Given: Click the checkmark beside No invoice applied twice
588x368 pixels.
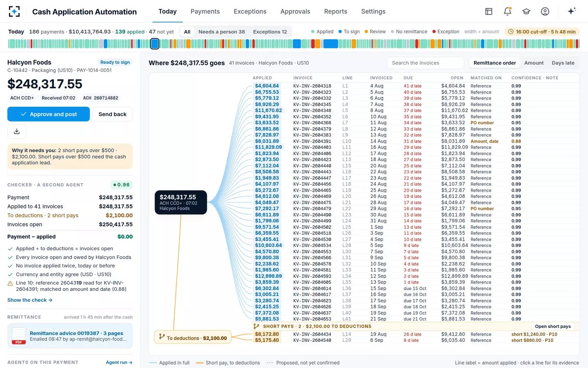Looking at the screenshot, I should (10, 266).
